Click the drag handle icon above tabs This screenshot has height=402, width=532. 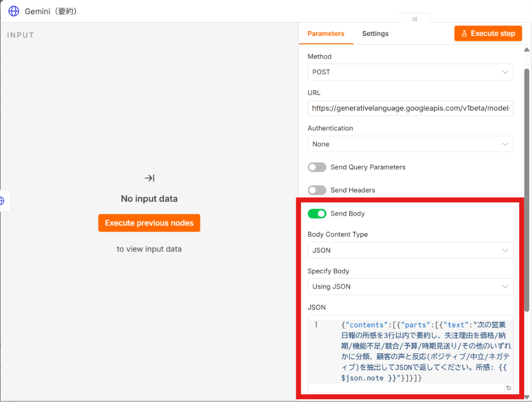click(x=415, y=19)
